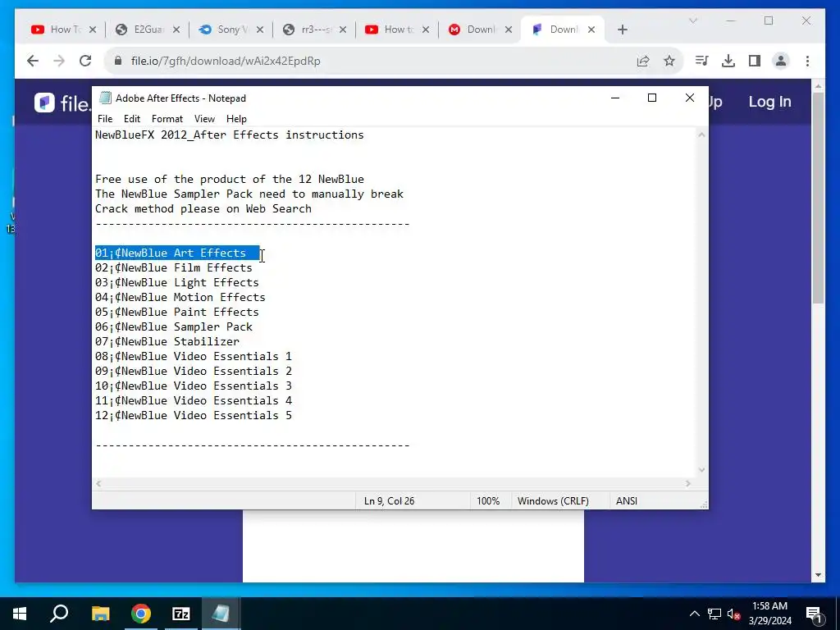The height and width of the screenshot is (630, 840).
Task: Toggle Chrome side panel
Action: [x=755, y=61]
